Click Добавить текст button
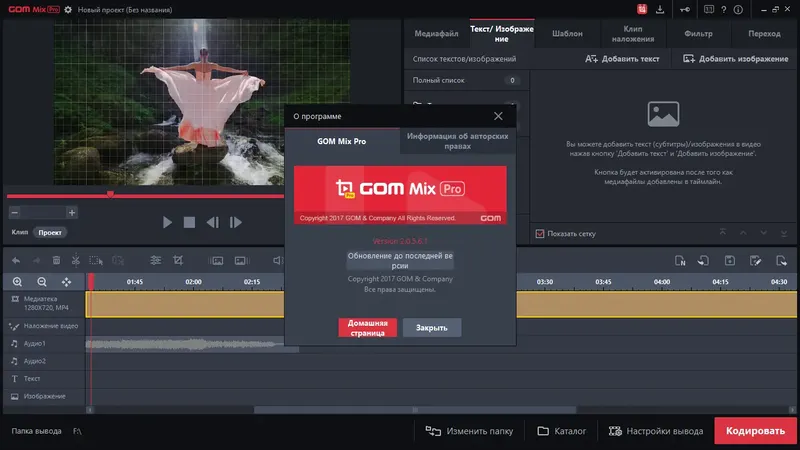 point(622,59)
